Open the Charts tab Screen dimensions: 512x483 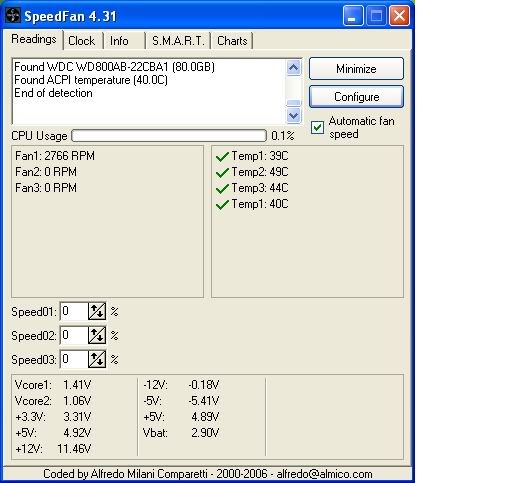(x=232, y=41)
